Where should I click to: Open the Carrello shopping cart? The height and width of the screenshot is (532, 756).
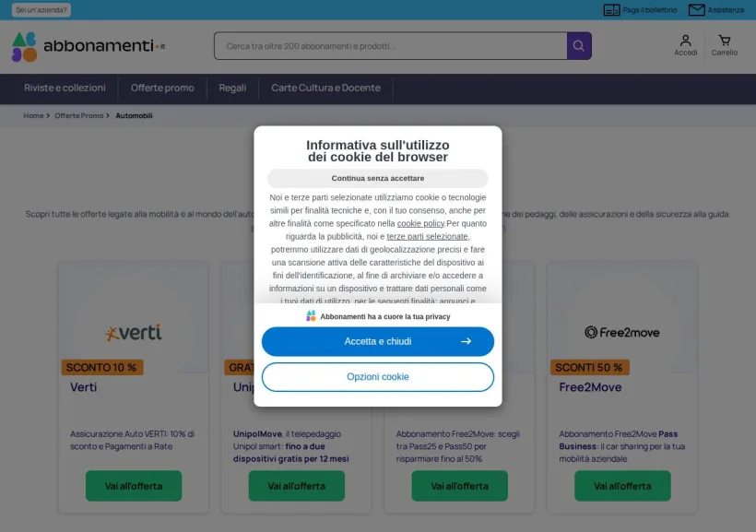pyautogui.click(x=724, y=45)
